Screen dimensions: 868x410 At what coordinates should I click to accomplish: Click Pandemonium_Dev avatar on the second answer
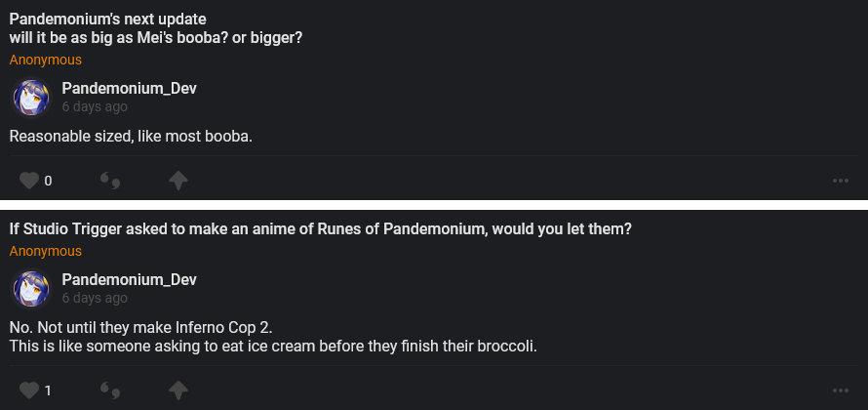click(30, 289)
